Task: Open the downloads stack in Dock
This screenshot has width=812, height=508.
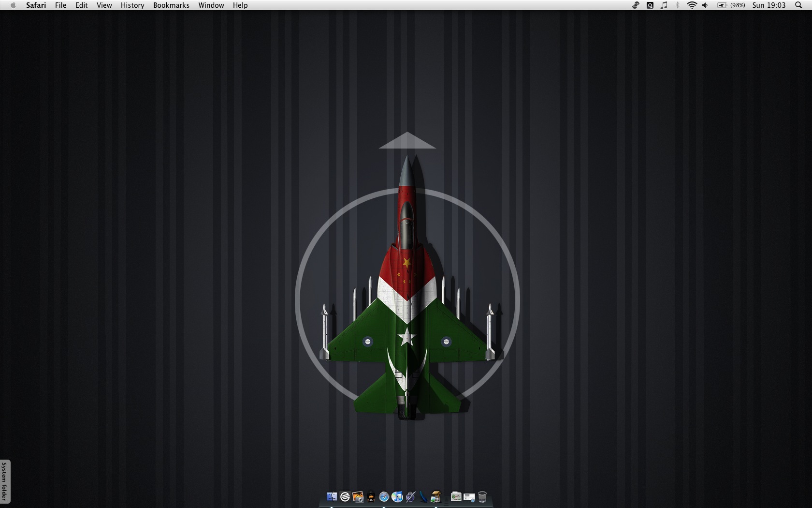Action: (x=469, y=497)
